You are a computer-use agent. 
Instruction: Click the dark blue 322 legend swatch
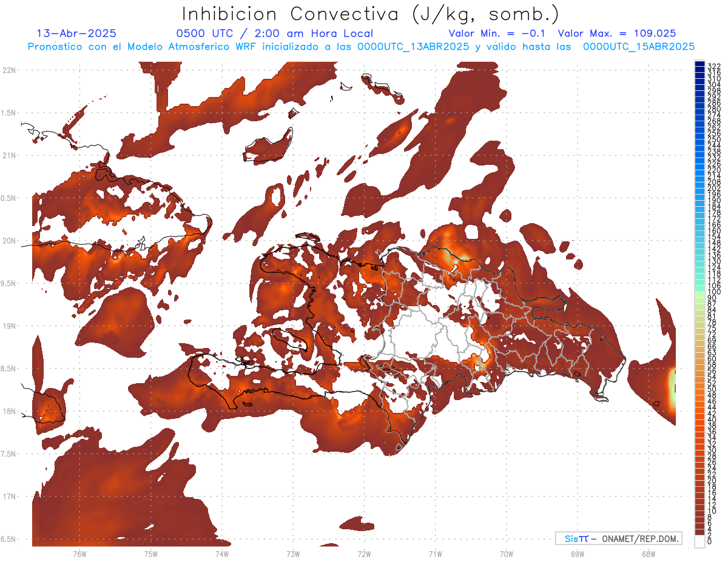[700, 64]
